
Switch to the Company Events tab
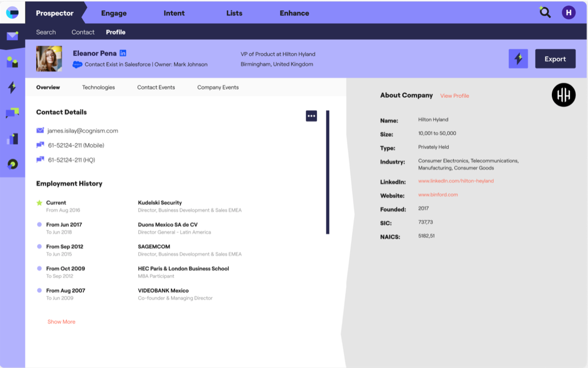tap(217, 87)
